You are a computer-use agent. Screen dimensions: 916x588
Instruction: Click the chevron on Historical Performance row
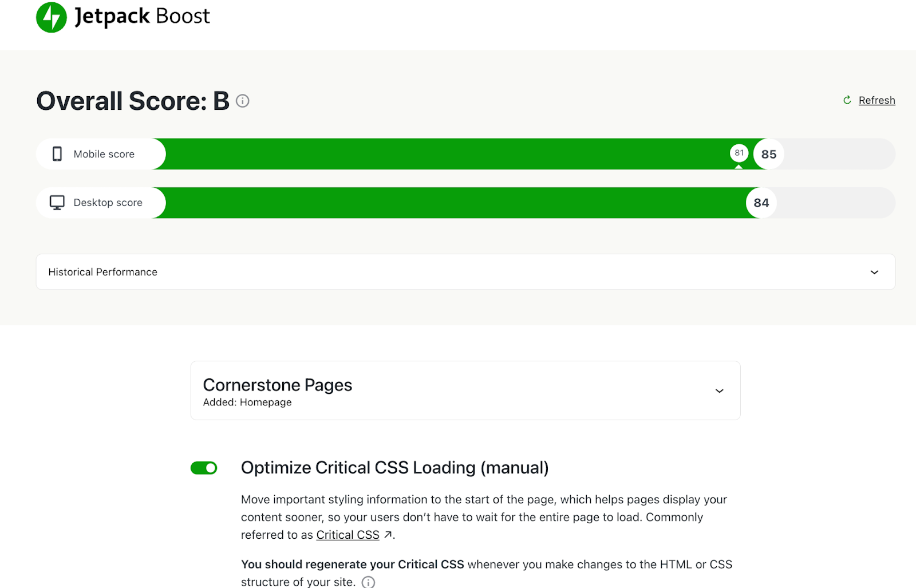[x=874, y=272]
